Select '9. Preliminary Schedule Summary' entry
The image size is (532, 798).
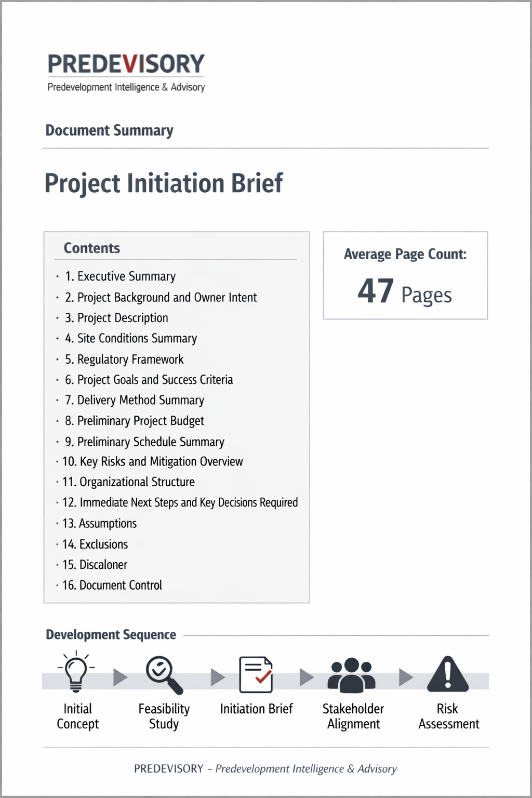click(x=144, y=442)
